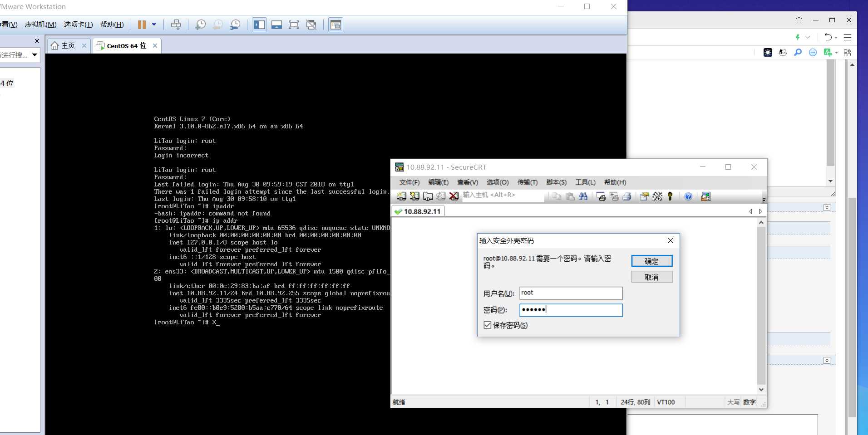Close the VMware library side panel

[x=37, y=41]
